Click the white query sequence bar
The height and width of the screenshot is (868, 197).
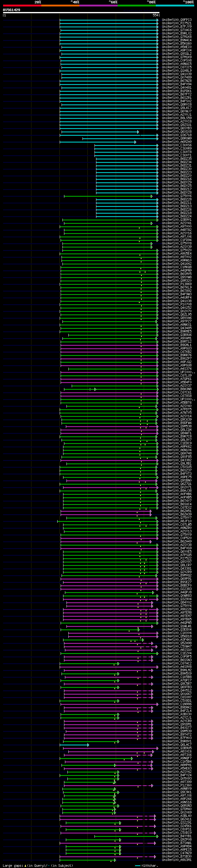(81, 12)
